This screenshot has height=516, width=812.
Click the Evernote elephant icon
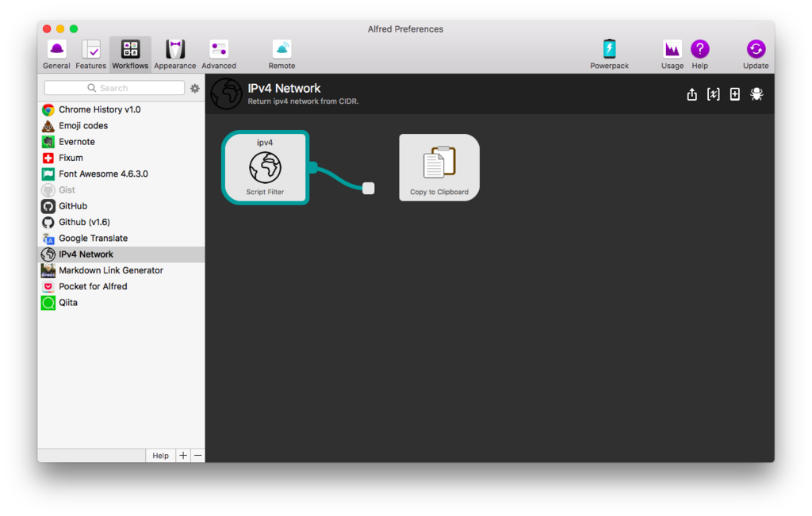pyautogui.click(x=48, y=142)
